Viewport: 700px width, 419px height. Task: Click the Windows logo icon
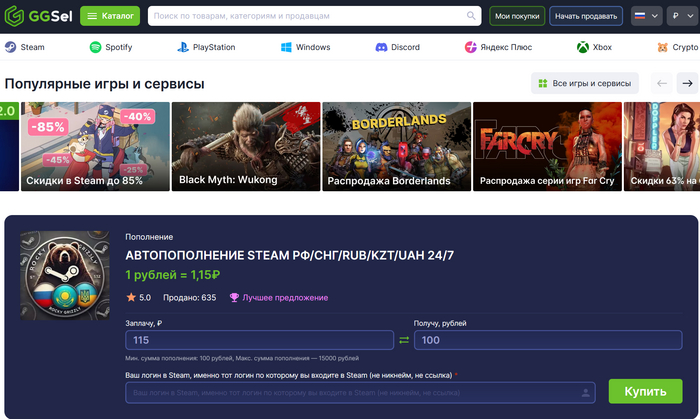pos(286,47)
